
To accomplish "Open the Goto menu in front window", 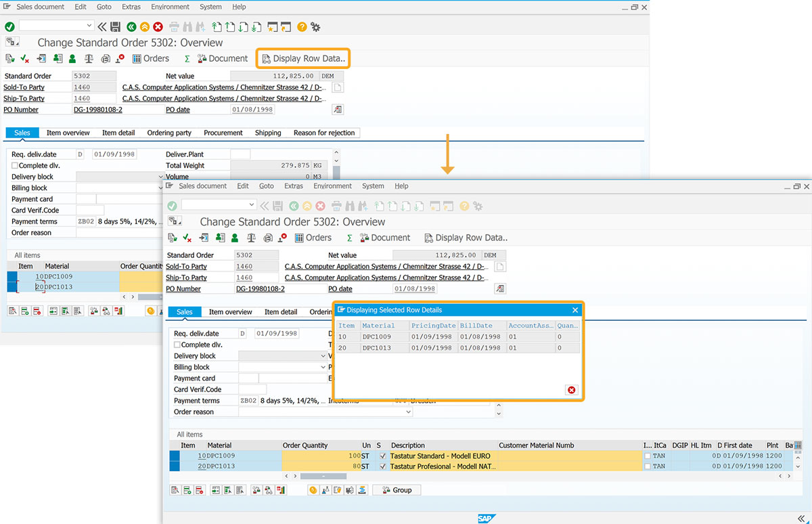I will pyautogui.click(x=267, y=185).
